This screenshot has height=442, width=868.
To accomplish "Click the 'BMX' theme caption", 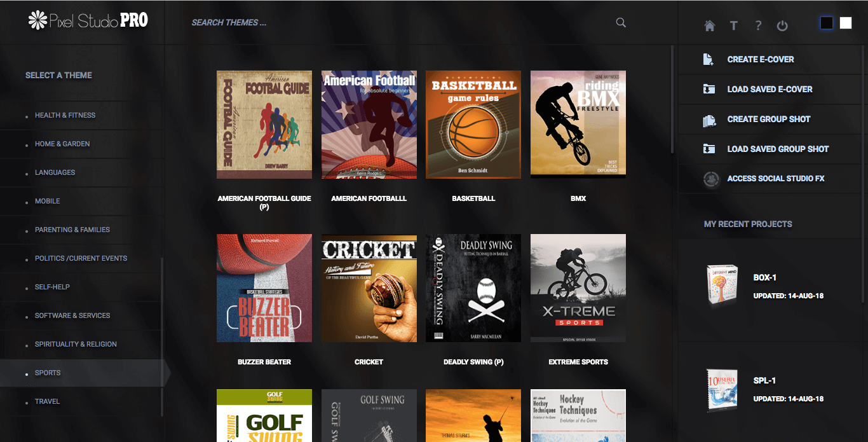I will (578, 198).
